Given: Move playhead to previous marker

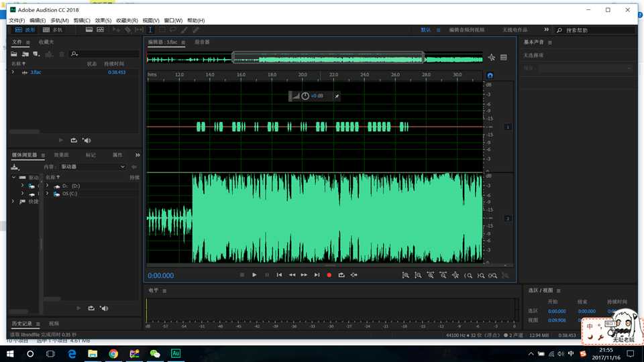Looking at the screenshot, I should pyautogui.click(x=279, y=275).
